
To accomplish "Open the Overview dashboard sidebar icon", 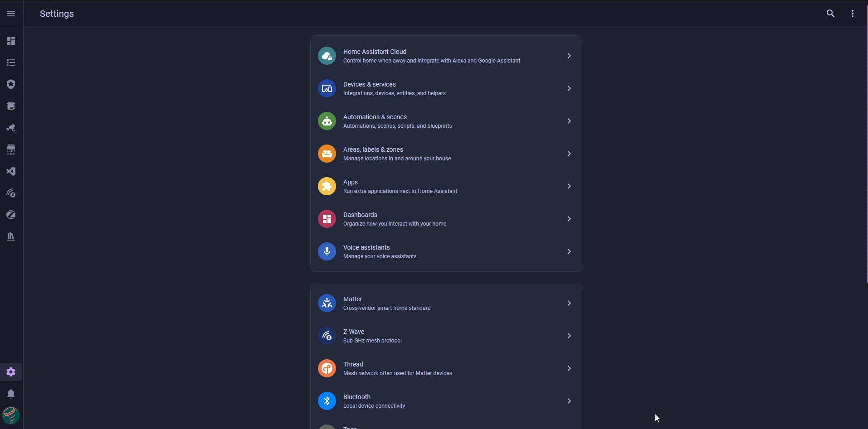I will coord(11,41).
